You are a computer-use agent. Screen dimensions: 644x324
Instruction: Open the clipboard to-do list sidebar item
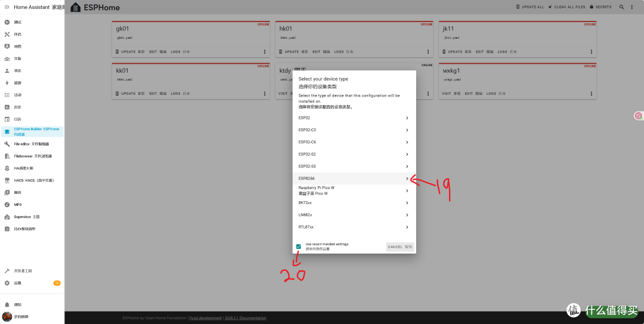[32, 229]
